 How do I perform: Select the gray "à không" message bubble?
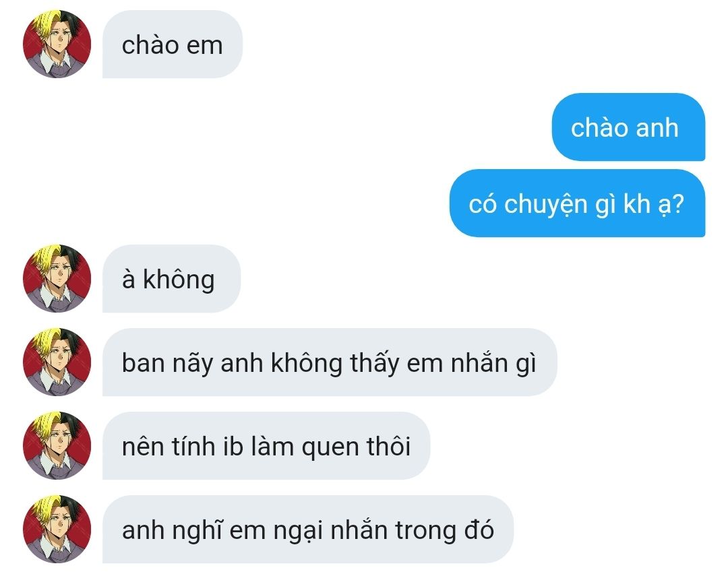pyautogui.click(x=171, y=278)
